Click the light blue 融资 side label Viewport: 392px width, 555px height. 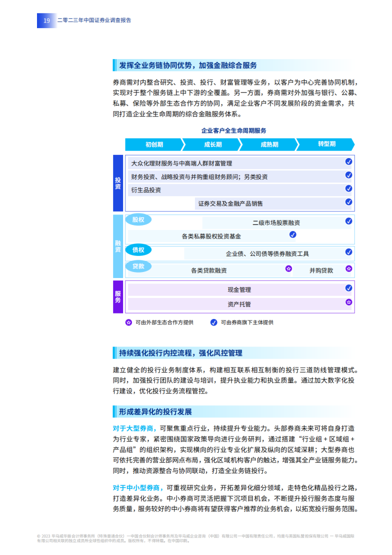[x=118, y=246]
